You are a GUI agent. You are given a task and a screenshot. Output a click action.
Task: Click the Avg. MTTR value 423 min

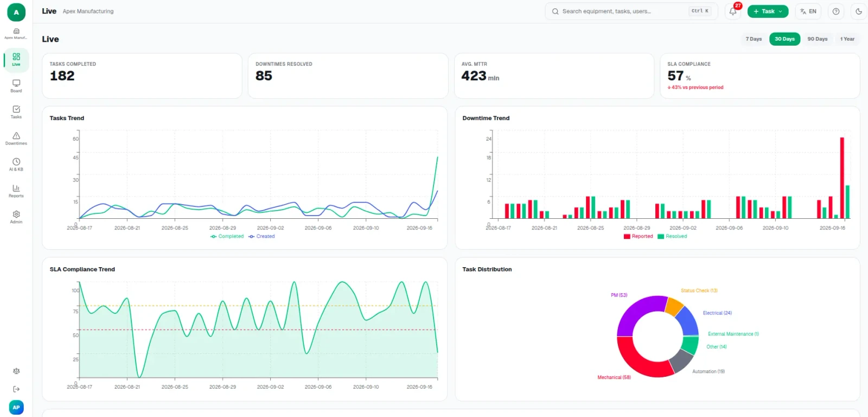point(480,76)
